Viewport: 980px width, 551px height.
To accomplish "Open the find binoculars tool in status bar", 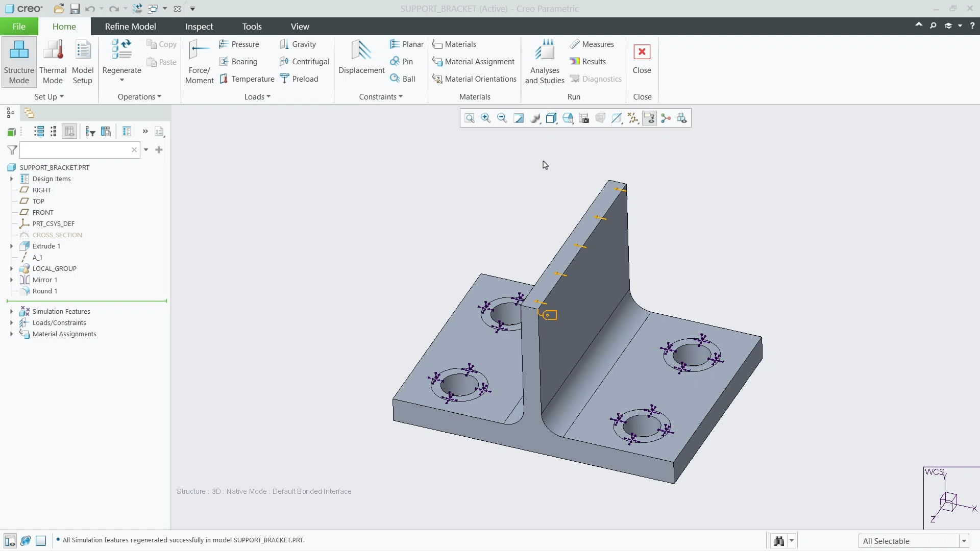I will [x=779, y=541].
